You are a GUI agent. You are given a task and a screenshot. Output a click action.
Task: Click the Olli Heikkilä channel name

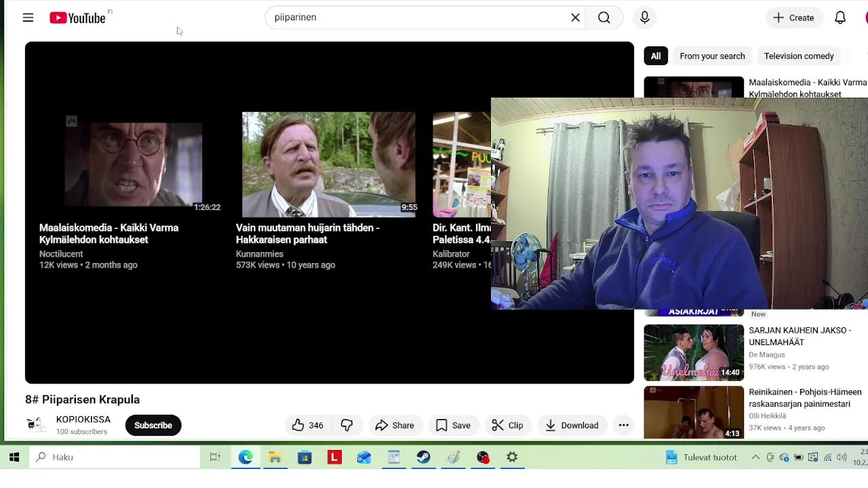768,416
